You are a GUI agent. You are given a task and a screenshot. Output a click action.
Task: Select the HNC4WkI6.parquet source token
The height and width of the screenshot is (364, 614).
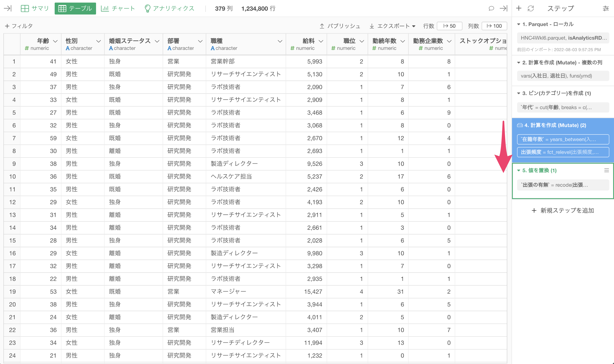[x=563, y=38]
